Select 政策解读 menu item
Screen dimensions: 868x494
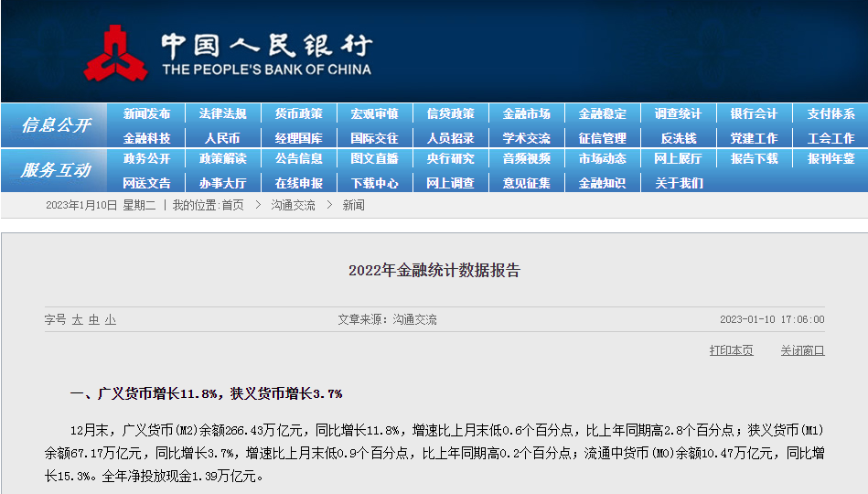click(222, 159)
